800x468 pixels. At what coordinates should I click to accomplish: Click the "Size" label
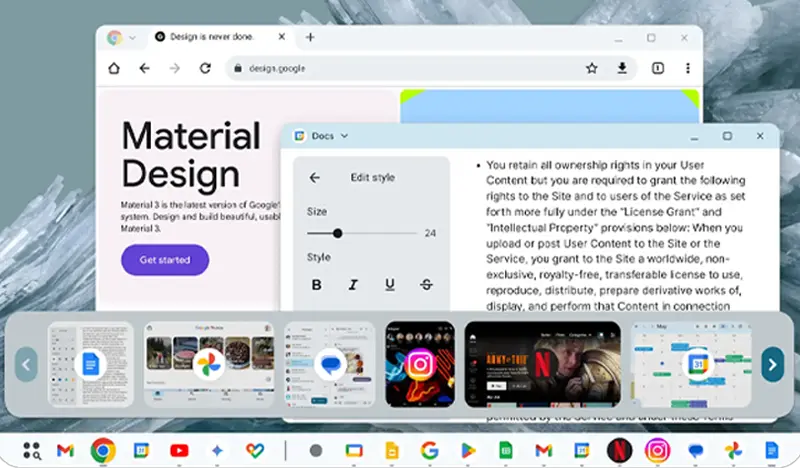click(317, 211)
